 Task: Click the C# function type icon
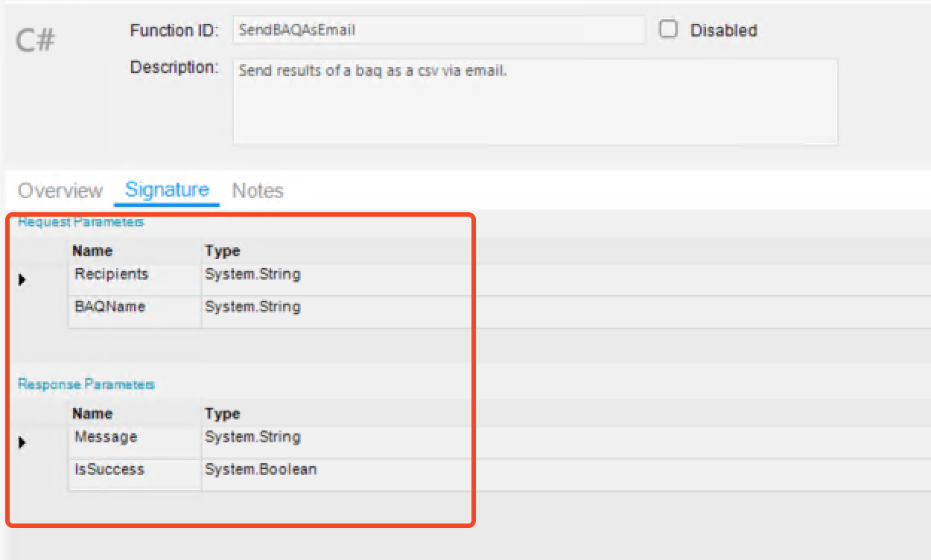tap(35, 39)
